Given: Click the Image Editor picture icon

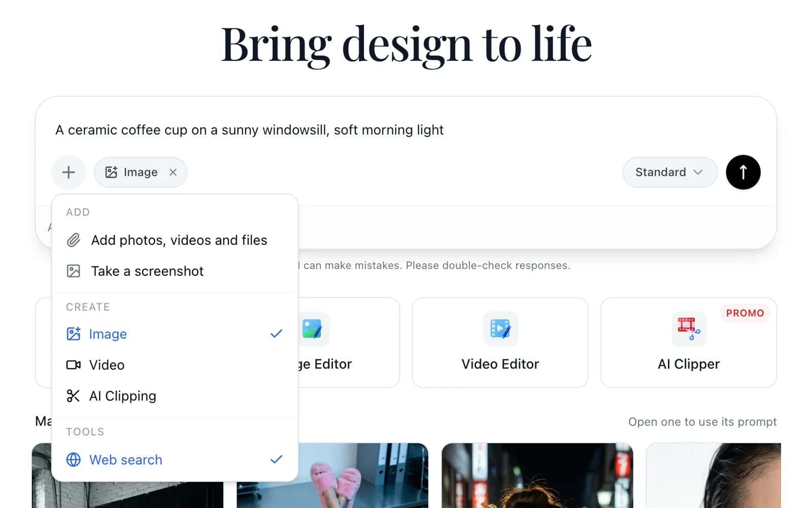Looking at the screenshot, I should [x=312, y=329].
